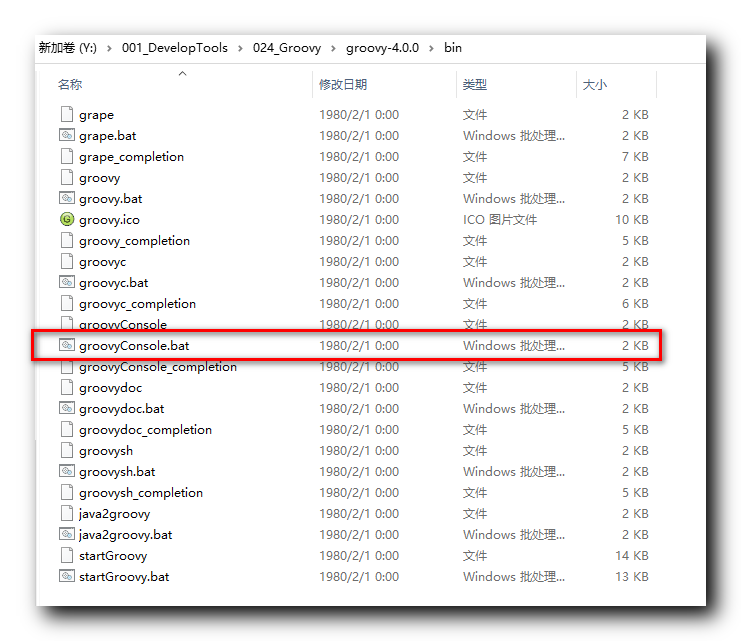The width and height of the screenshot is (741, 641).
Task: Navigate to groovy-4.0.0 breadcrumb
Action: pos(382,48)
